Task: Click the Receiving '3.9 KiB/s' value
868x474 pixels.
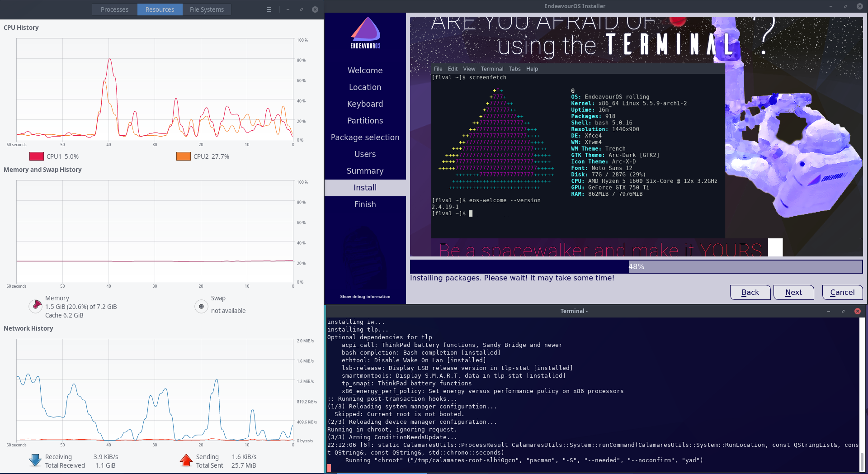Action: (106, 457)
